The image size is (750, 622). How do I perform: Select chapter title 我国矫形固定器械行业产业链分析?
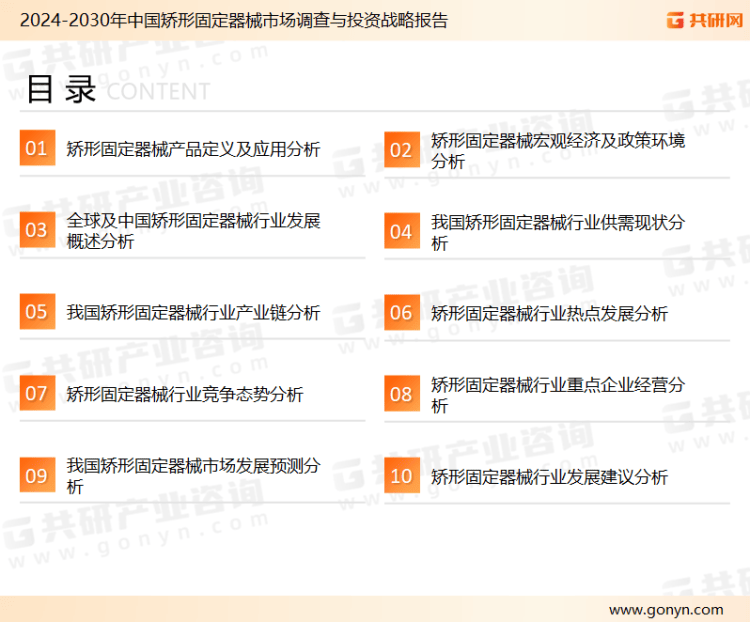click(x=193, y=313)
